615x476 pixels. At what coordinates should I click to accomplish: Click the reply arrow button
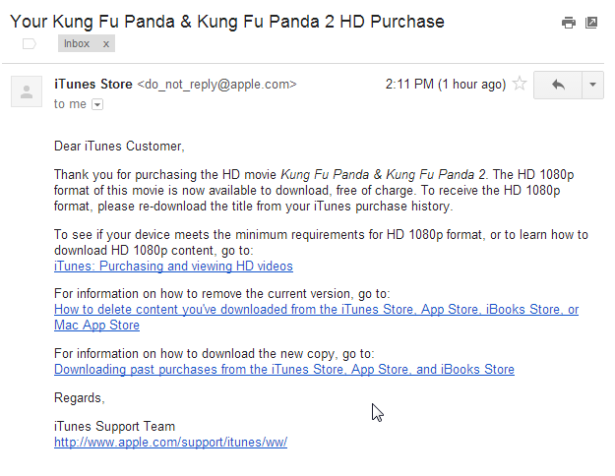pos(558,85)
